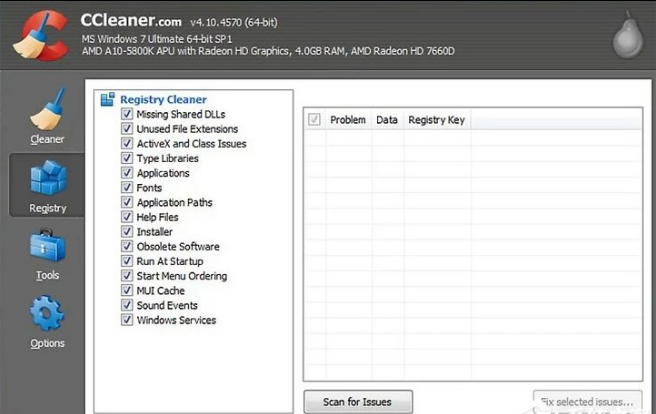
Task: Uncheck Missing Shared DLLs
Action: (127, 114)
